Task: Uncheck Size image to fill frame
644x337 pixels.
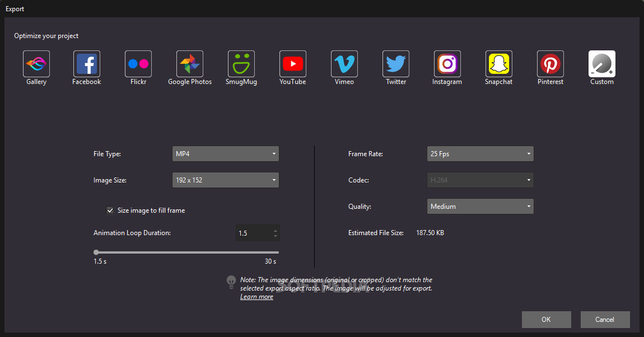Action: 110,210
